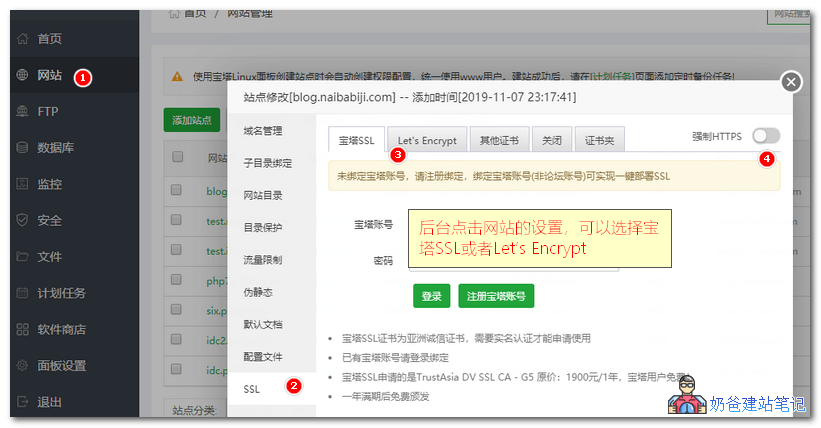Check the select-all checkbox in table header
The image size is (821, 428).
click(x=178, y=157)
